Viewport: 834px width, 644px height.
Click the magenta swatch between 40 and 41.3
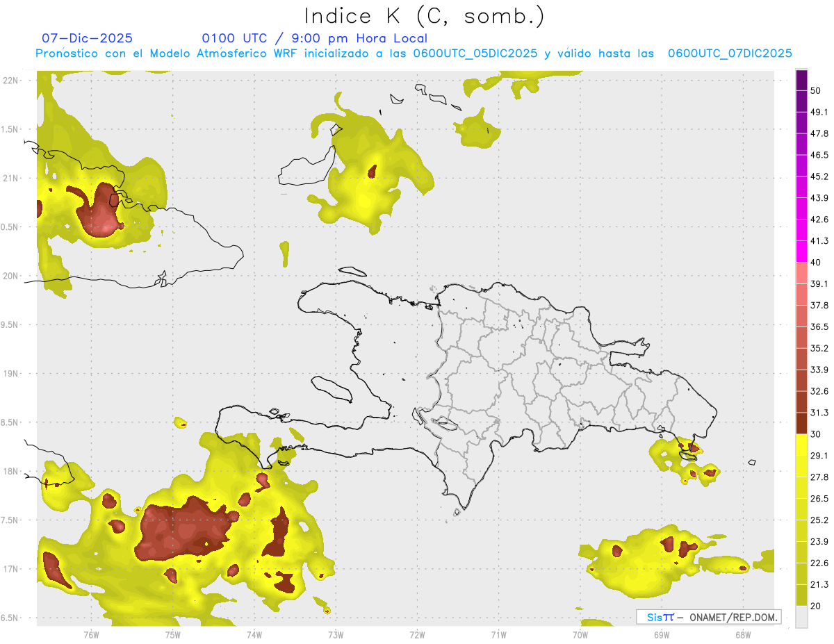click(x=801, y=252)
